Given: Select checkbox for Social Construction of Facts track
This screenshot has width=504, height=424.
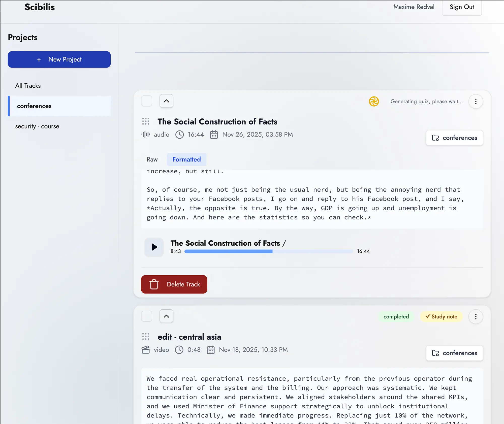Looking at the screenshot, I should coord(146,101).
